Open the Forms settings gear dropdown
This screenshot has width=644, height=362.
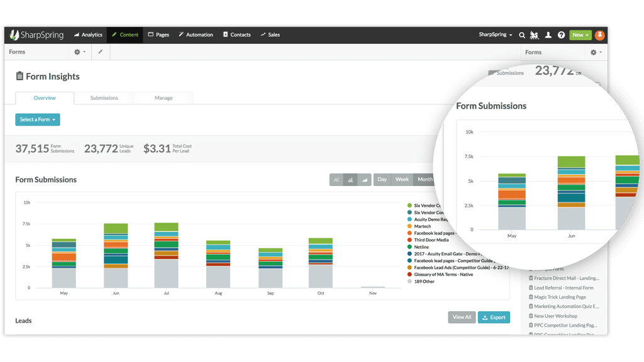tap(80, 52)
